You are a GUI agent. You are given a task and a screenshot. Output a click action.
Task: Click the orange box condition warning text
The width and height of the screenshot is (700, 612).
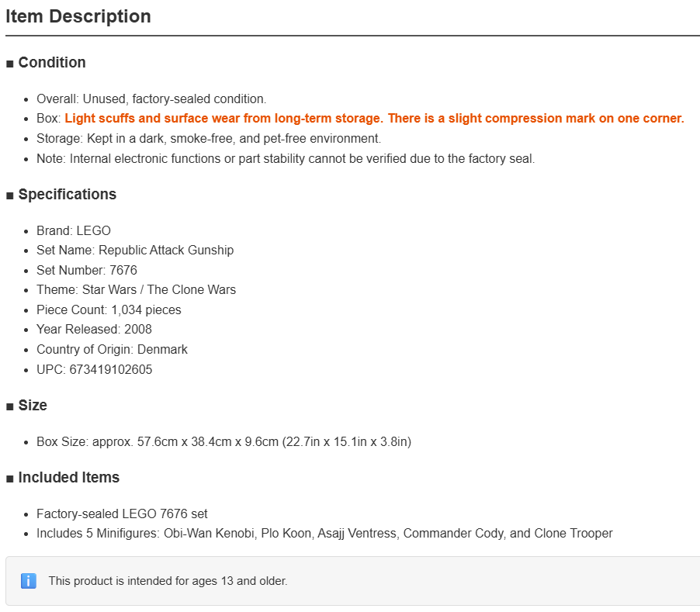[x=374, y=118]
